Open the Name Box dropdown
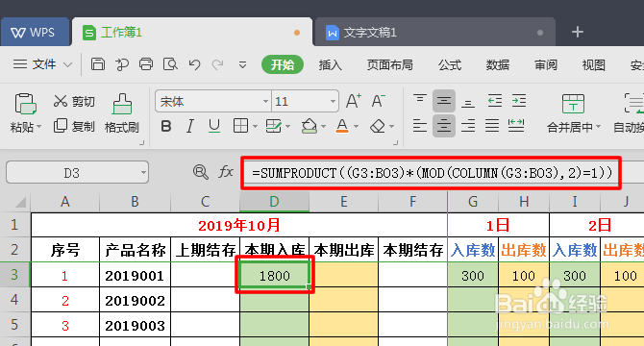The height and width of the screenshot is (346, 644). (x=143, y=172)
